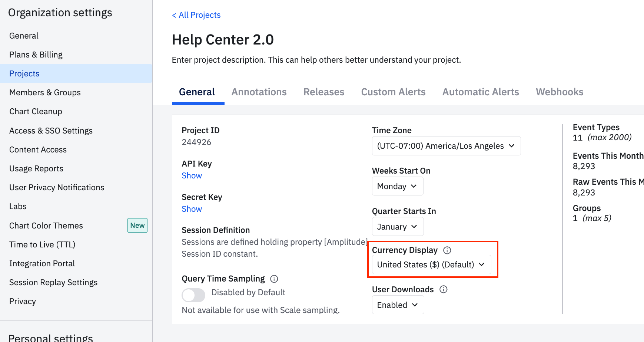Click the Query Time Sampling info icon
This screenshot has height=342, width=644.
274,279
